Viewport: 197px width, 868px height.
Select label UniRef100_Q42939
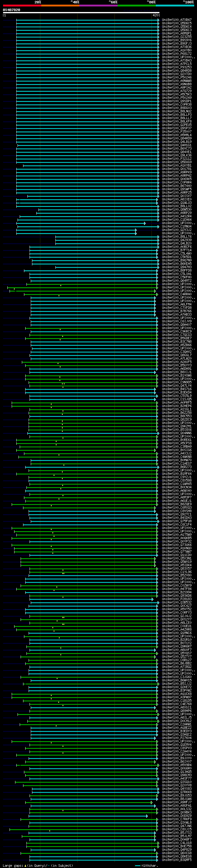(x=177, y=240)
